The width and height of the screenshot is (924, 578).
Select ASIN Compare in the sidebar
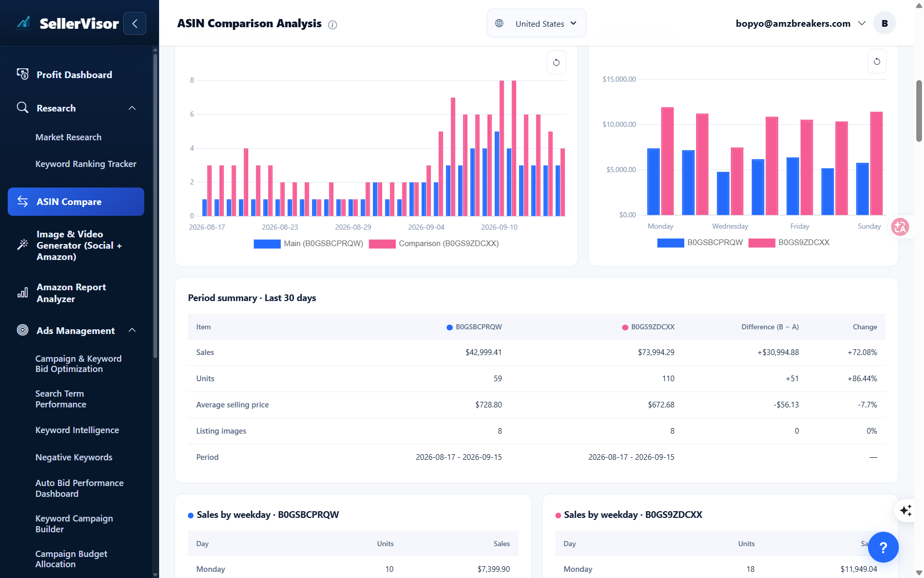(x=76, y=201)
